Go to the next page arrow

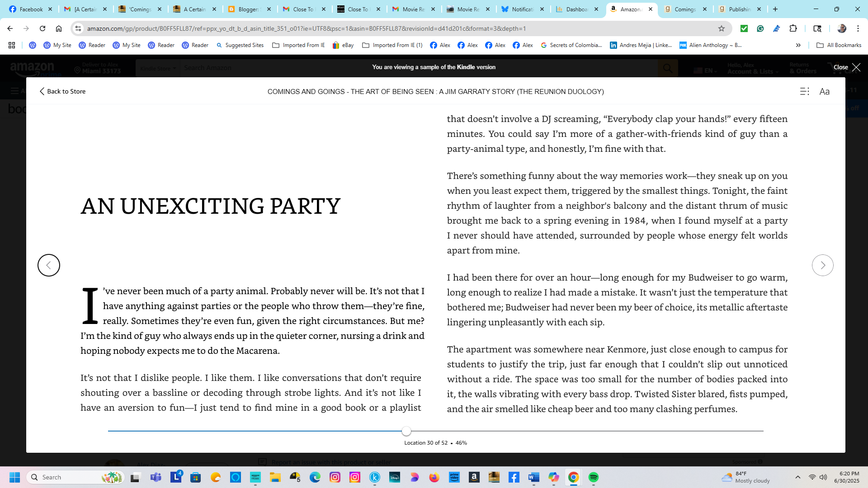click(x=822, y=265)
